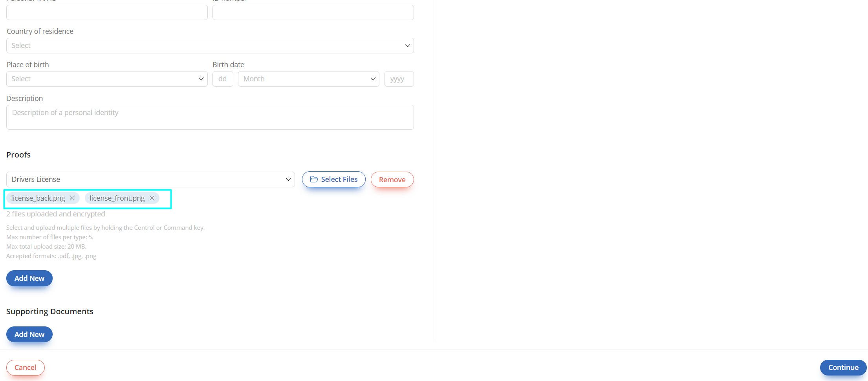Open the Drivers License proof type dropdown
This screenshot has height=381, width=868.
pos(150,180)
